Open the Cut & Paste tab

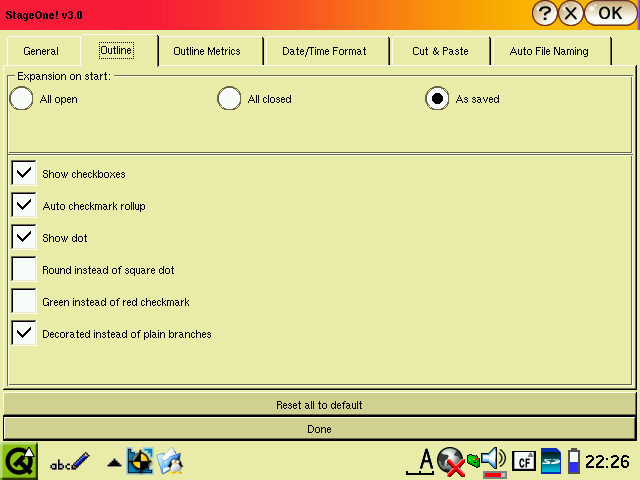coord(440,51)
